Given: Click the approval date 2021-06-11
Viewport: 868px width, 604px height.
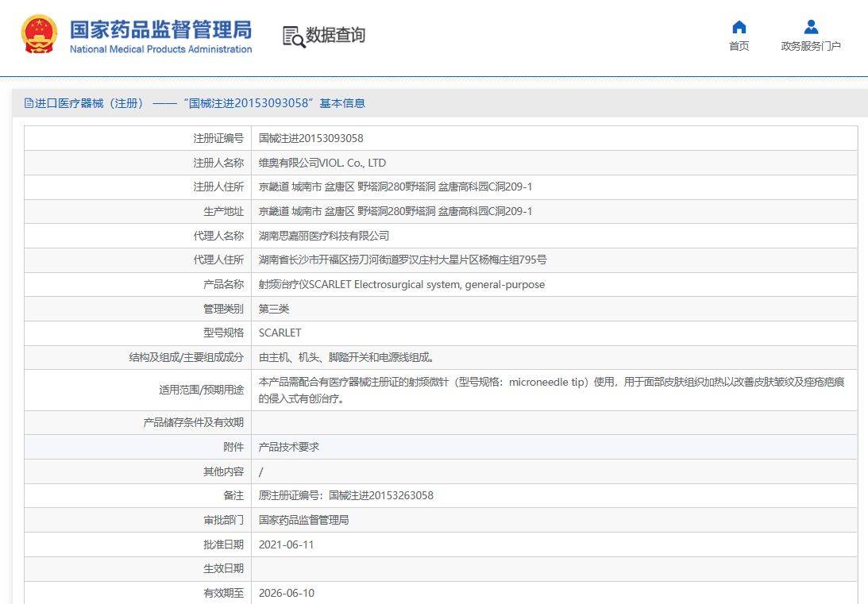Looking at the screenshot, I should [287, 544].
